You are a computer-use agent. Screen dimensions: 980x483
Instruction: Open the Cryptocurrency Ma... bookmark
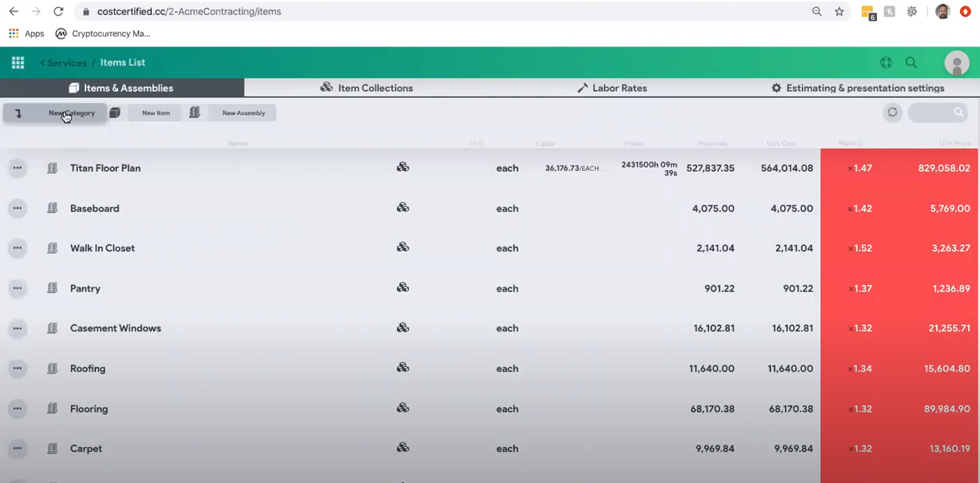[x=103, y=34]
